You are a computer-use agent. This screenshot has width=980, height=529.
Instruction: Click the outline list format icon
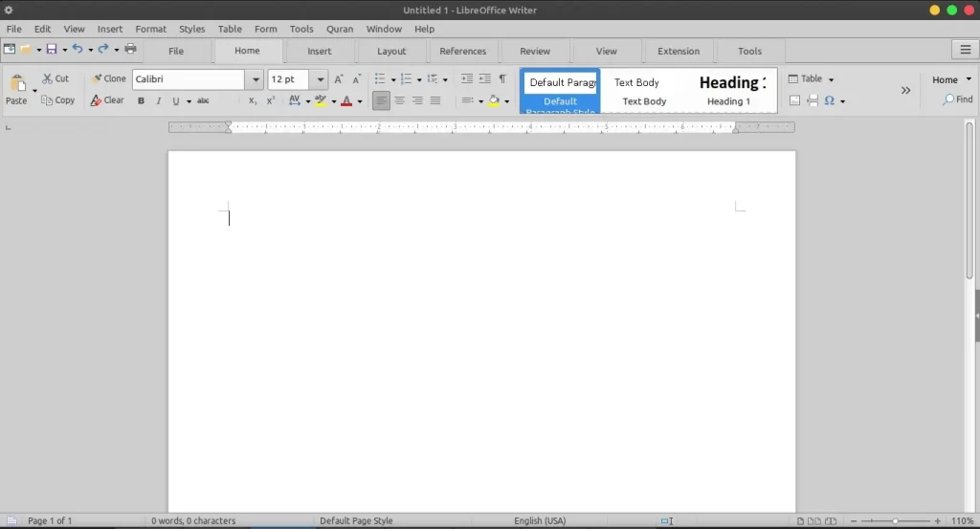(x=432, y=78)
